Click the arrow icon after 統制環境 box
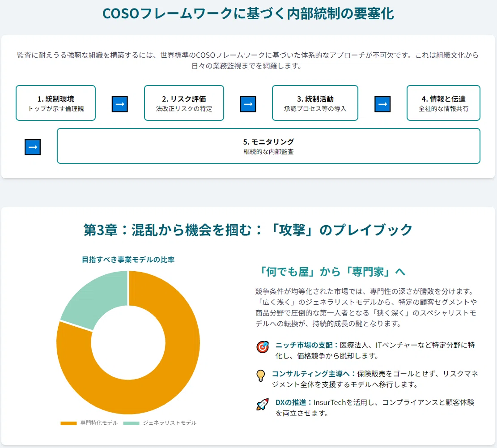This screenshot has height=448, width=497. click(120, 104)
